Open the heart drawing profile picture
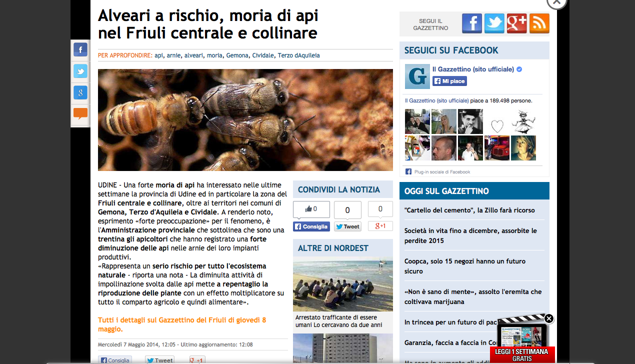Image resolution: width=635 pixels, height=364 pixels. tap(497, 121)
